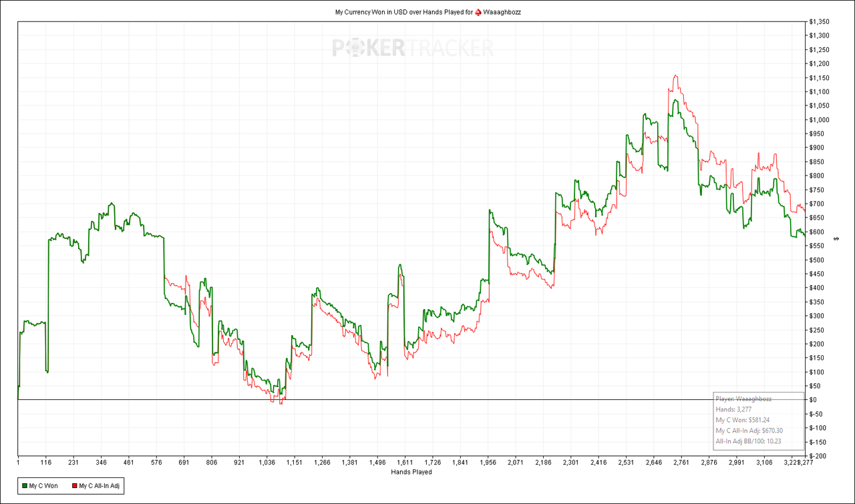
Task: Click the 116 tick label on the x-axis
Action: (x=46, y=462)
